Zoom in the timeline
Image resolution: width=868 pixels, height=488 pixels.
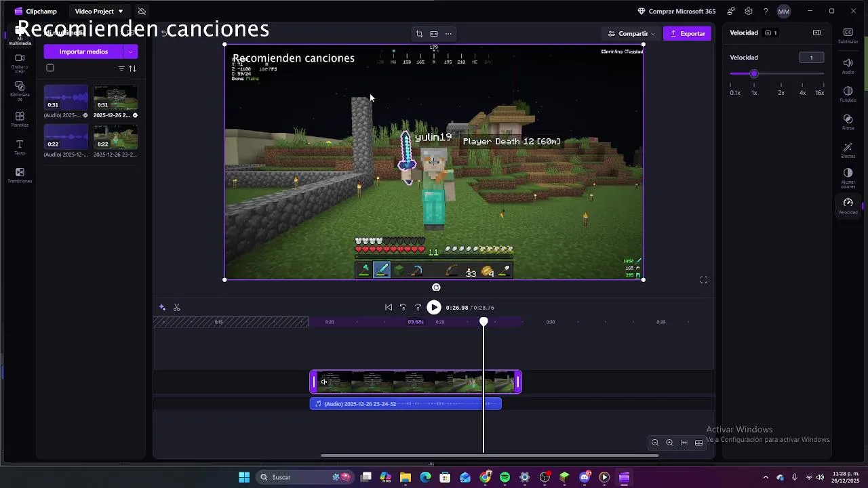click(x=669, y=443)
